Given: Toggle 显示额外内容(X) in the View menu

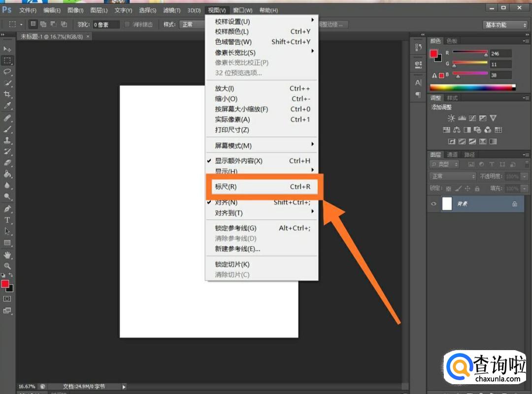Looking at the screenshot, I should pos(239,161).
